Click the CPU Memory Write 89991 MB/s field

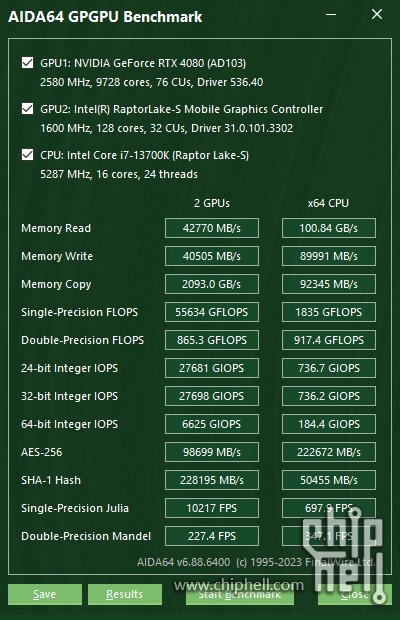(329, 256)
